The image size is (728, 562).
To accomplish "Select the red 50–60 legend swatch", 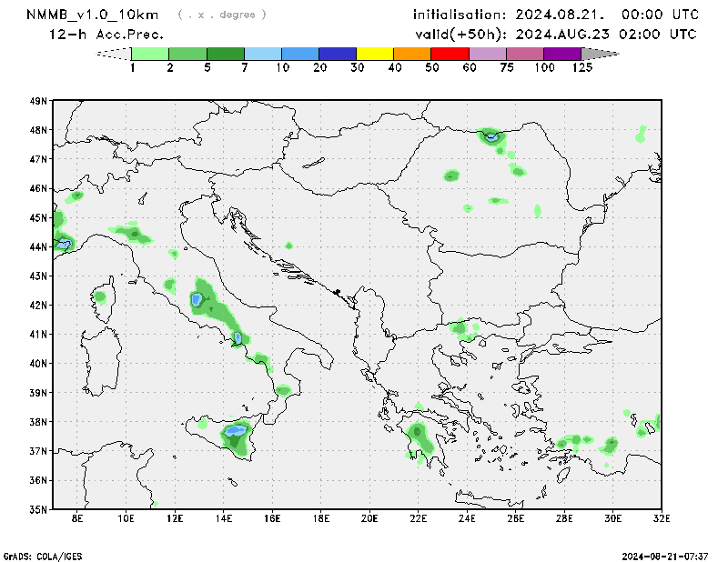I will pos(450,55).
